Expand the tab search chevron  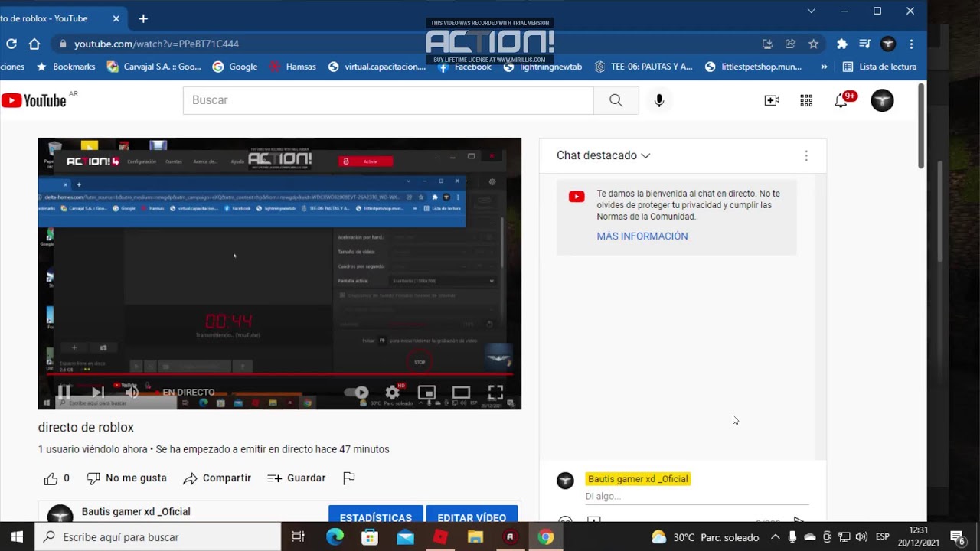[x=812, y=11]
